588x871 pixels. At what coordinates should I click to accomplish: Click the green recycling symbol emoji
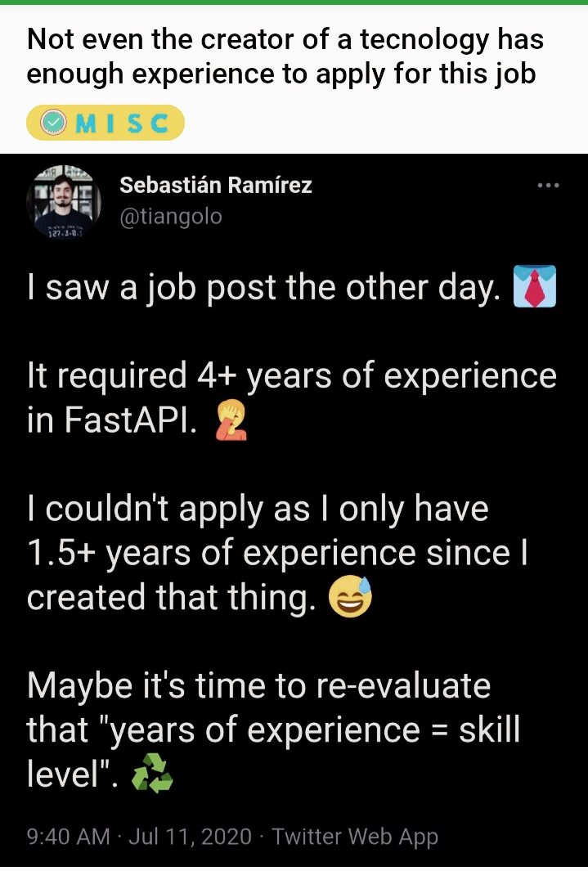tap(152, 773)
